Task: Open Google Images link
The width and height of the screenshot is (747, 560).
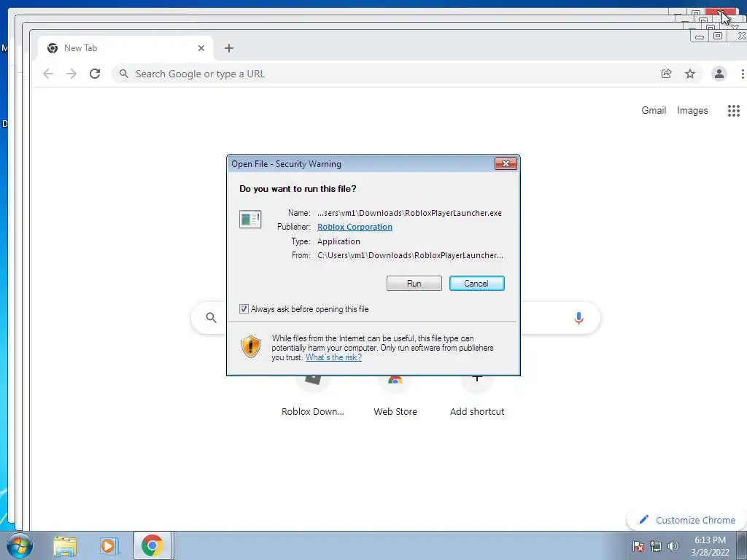Action: 692,111
